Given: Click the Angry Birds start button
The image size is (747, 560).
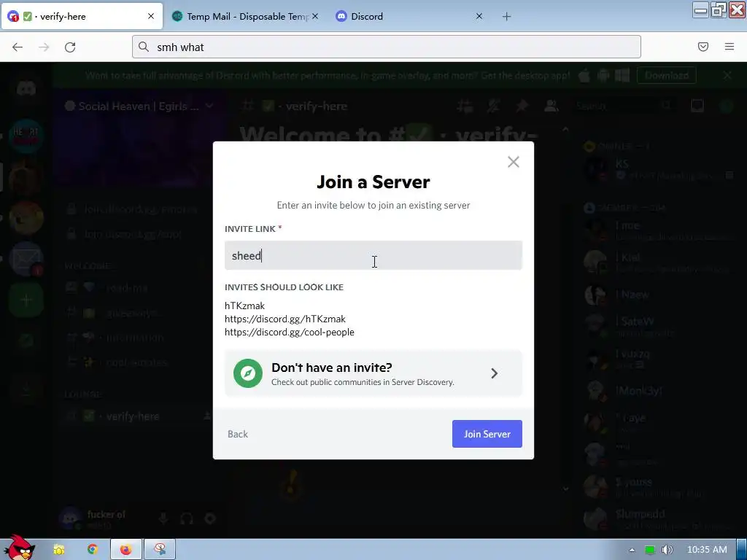Looking at the screenshot, I should tap(19, 548).
